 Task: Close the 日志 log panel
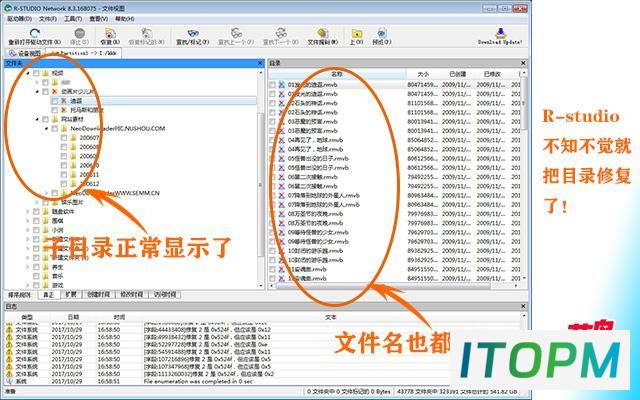(523, 306)
